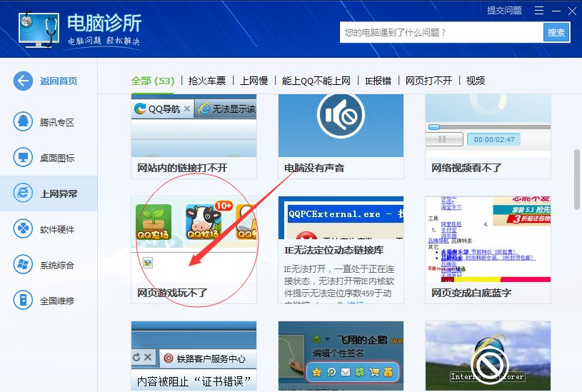This screenshot has height=392, width=582.
Task: Select 桌面图标 label in the sidebar
Action: click(57, 158)
